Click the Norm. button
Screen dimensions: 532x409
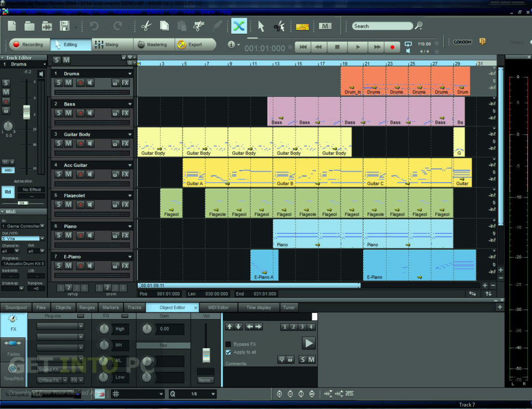click(x=205, y=380)
